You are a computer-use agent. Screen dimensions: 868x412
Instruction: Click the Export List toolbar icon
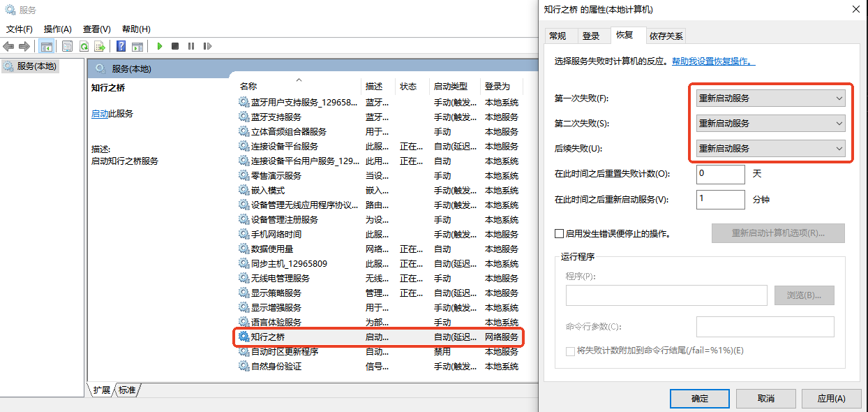pyautogui.click(x=100, y=46)
